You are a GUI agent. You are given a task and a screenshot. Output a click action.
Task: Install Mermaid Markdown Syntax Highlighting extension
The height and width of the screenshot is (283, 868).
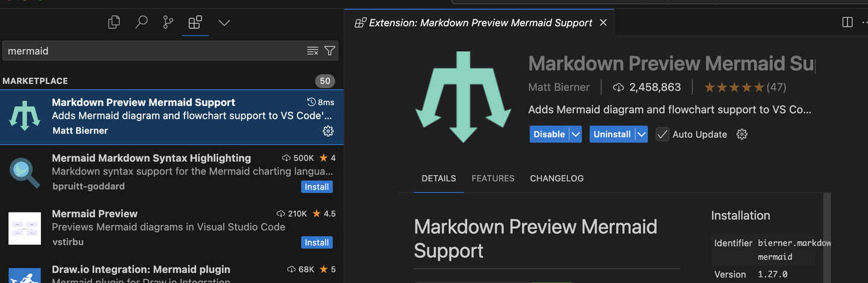tap(316, 187)
